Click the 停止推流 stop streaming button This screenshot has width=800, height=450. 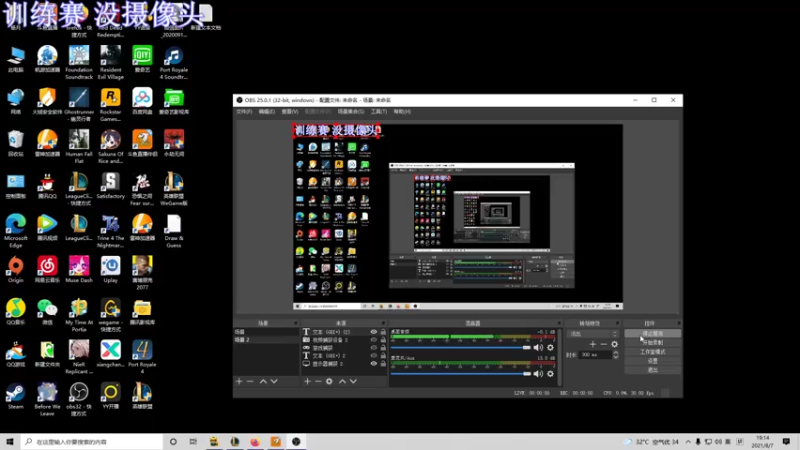(x=652, y=334)
